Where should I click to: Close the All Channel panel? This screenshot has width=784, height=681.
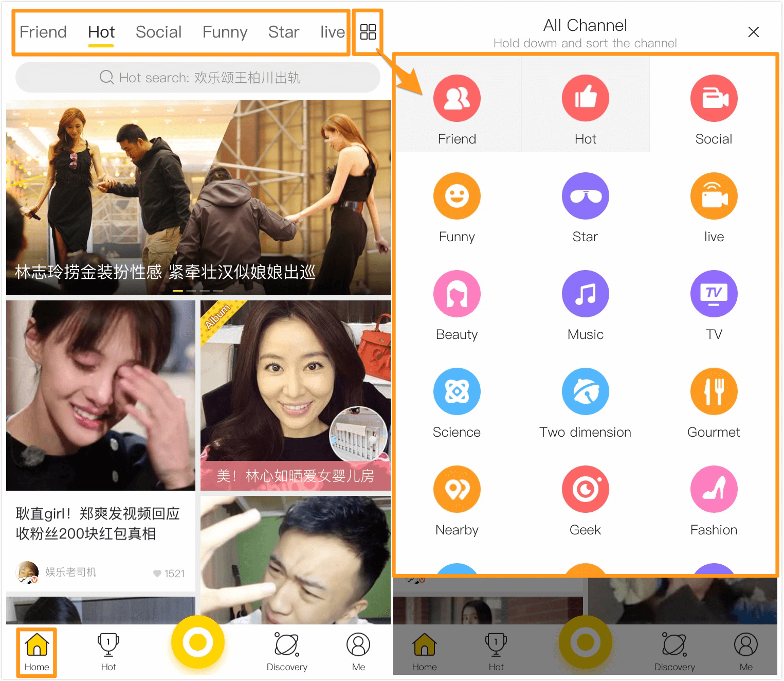pos(753,32)
